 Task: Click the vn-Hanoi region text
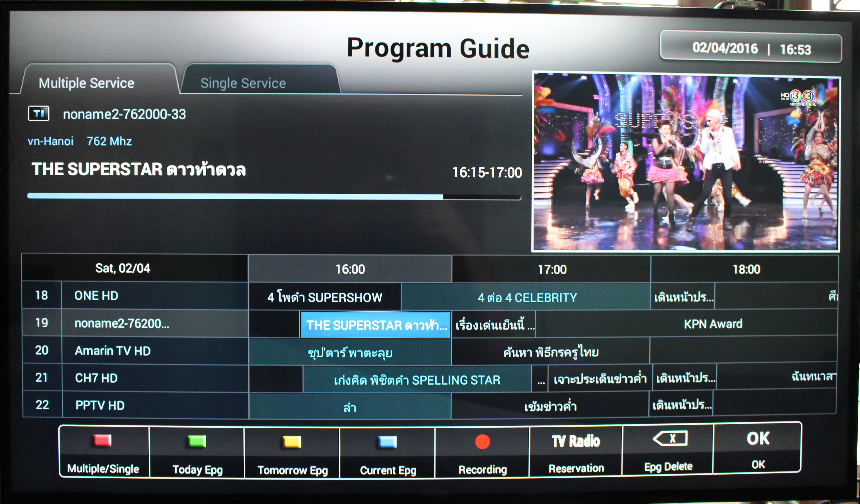pos(51,141)
